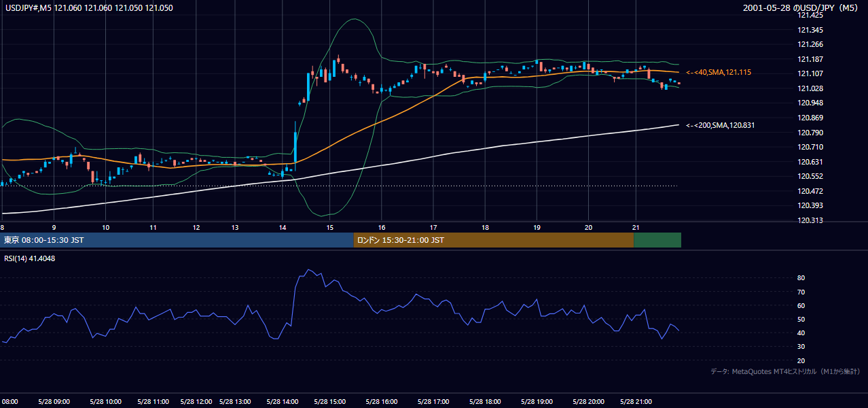Click the 08:00 bottom time label
Viewport: 868px width, 408px height.
(10, 402)
